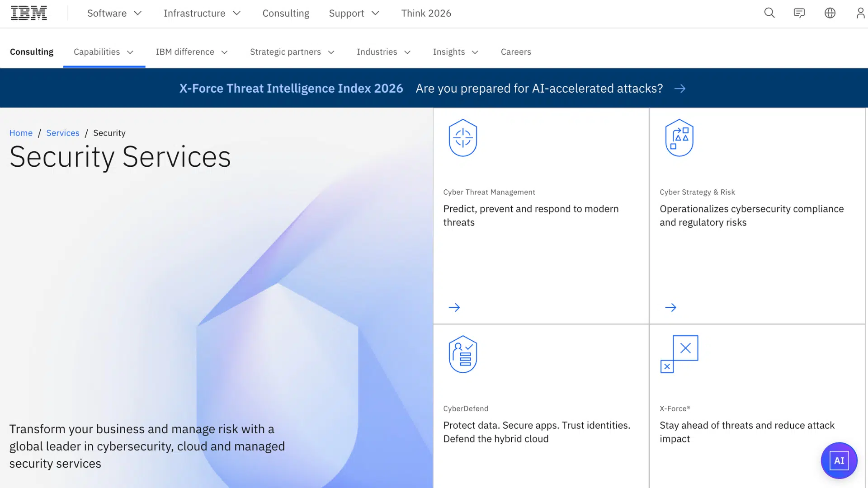Open X-Force Threat Intelligence Index 2026 link
This screenshot has width=868, height=488.
point(291,89)
